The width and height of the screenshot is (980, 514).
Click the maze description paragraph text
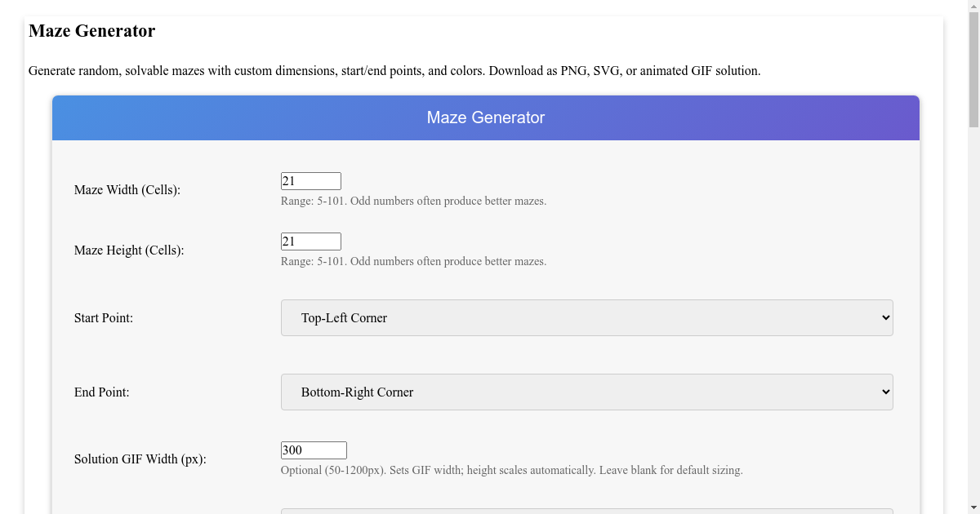tap(394, 71)
